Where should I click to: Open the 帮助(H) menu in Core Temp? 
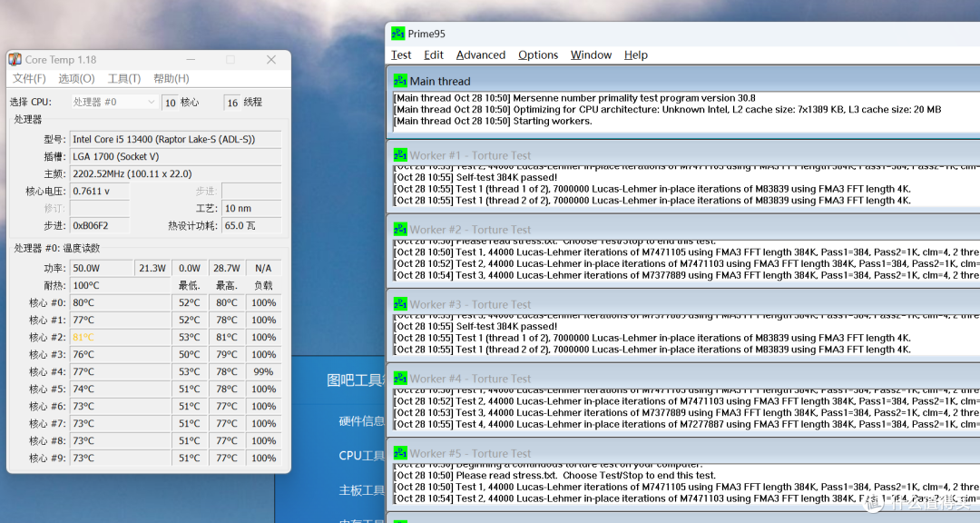click(x=171, y=78)
